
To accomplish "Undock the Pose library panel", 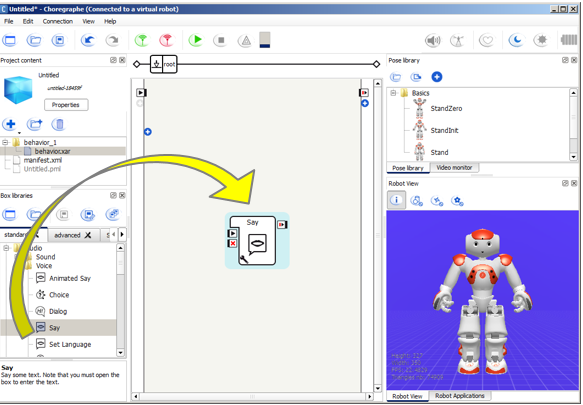I will click(565, 60).
